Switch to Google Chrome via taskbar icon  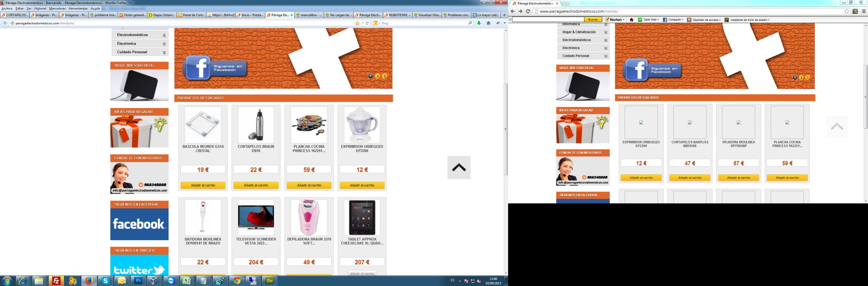pyautogui.click(x=237, y=281)
